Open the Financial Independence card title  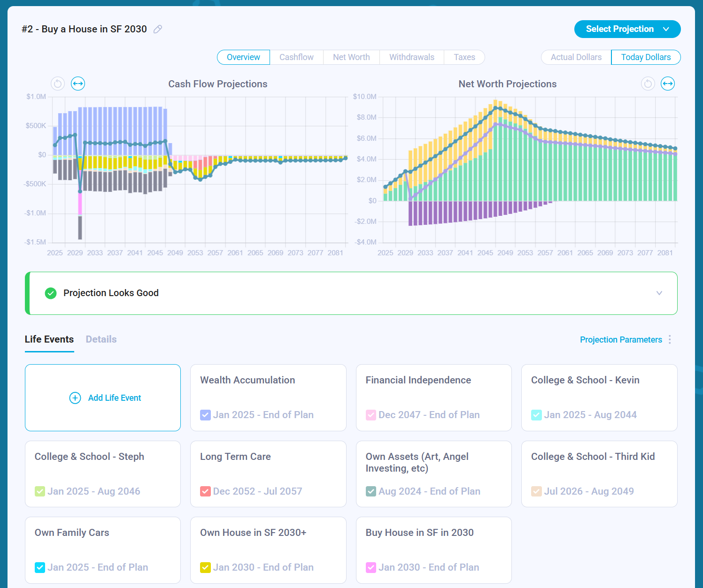tap(418, 380)
